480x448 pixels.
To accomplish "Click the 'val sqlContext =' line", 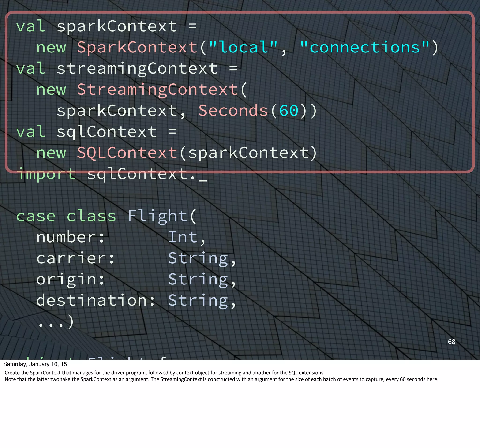I will (x=96, y=132).
